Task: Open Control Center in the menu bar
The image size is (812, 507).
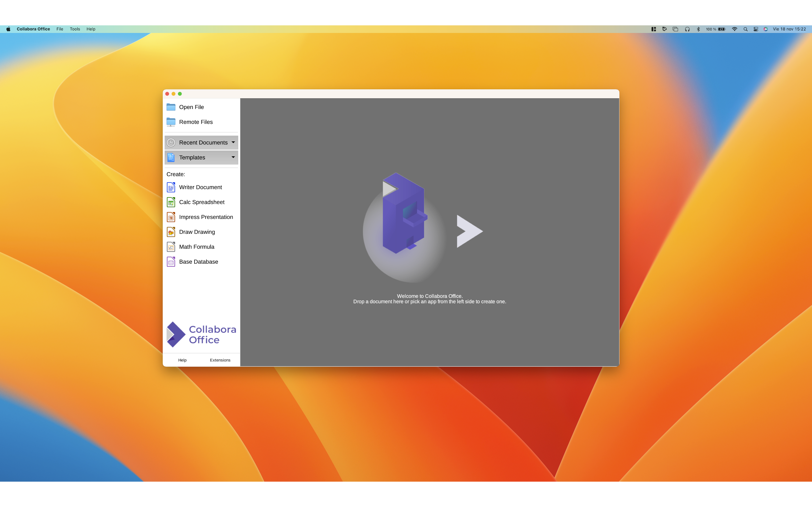Action: (756, 29)
